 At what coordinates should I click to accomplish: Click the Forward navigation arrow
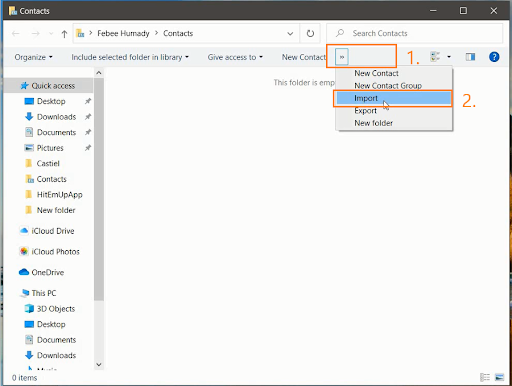click(35, 33)
